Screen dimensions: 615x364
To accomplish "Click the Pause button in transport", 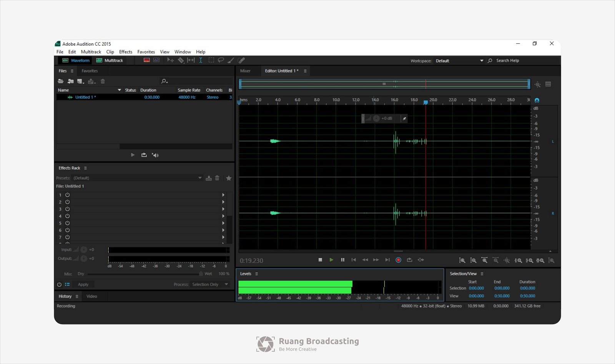I will [x=342, y=260].
